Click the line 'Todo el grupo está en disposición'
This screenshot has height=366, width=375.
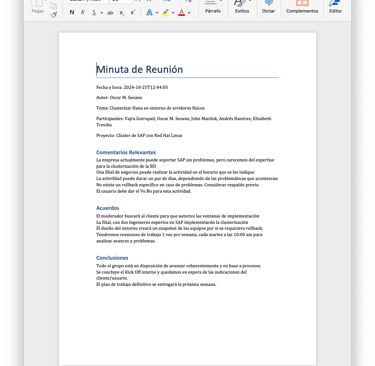pyautogui.click(x=178, y=266)
